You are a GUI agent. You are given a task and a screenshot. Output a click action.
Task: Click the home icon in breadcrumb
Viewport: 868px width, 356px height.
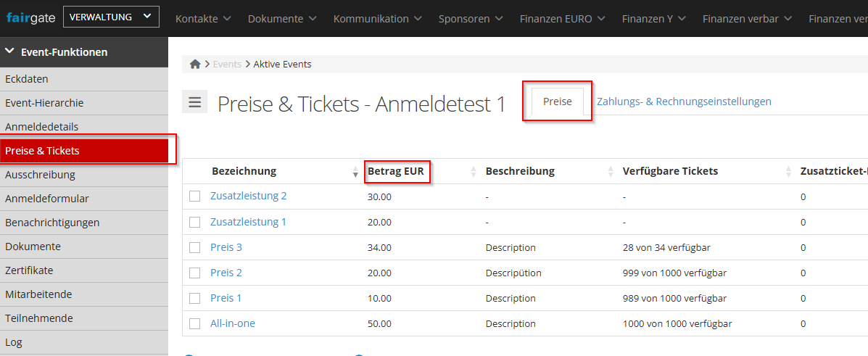pos(195,65)
